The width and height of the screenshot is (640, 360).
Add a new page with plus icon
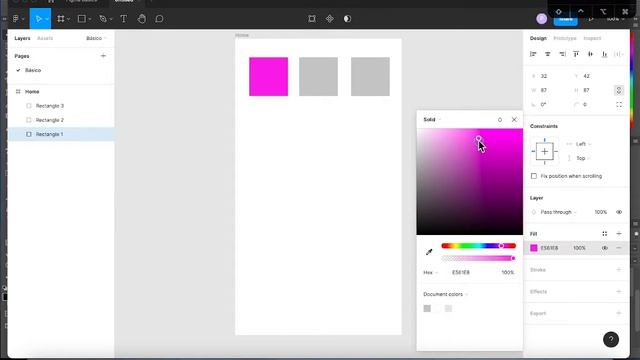pyautogui.click(x=103, y=56)
